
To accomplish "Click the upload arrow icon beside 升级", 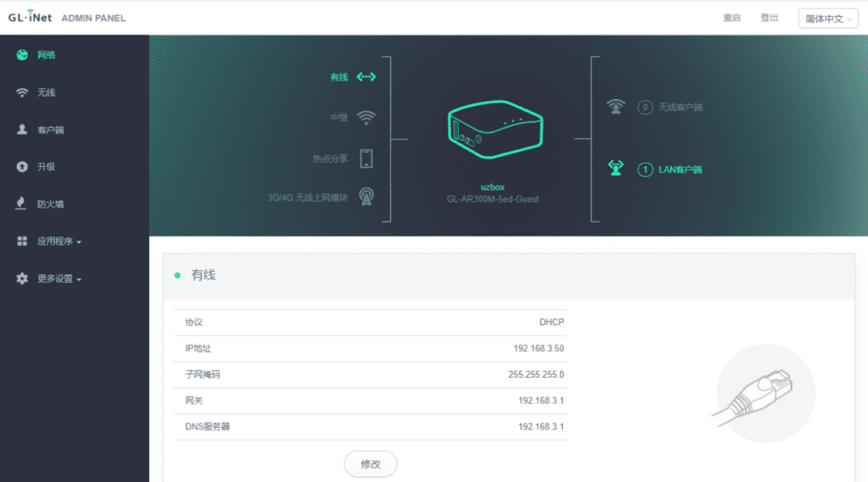I will click(x=22, y=167).
